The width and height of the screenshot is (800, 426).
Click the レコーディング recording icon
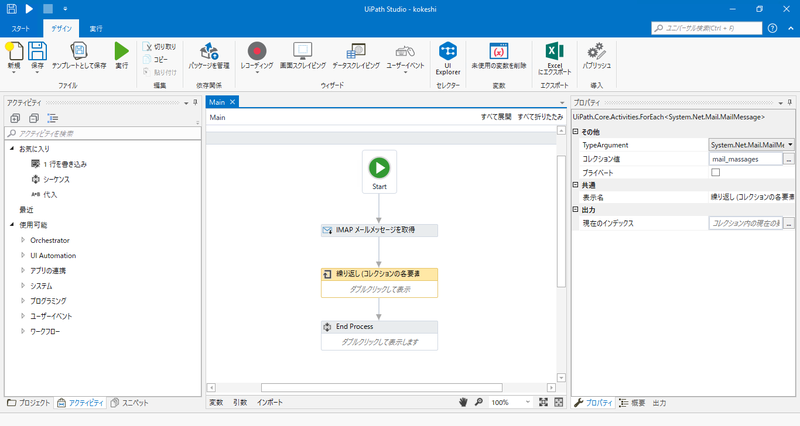click(x=257, y=51)
